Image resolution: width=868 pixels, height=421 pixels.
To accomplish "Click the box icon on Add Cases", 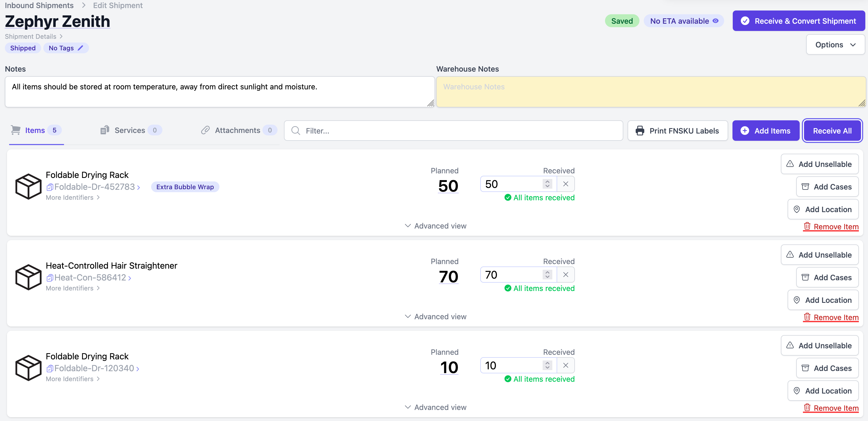I will [x=806, y=187].
